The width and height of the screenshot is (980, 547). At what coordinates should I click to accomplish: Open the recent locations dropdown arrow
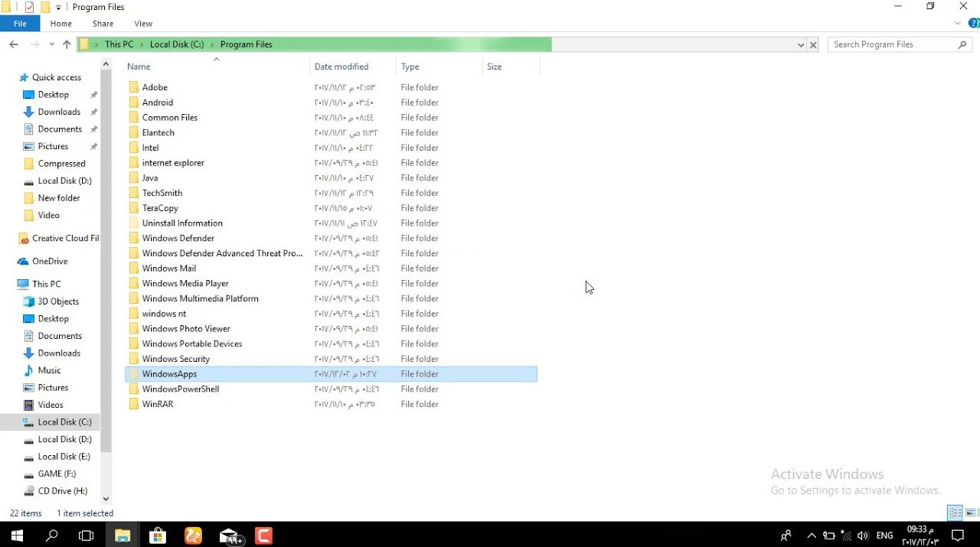[52, 44]
